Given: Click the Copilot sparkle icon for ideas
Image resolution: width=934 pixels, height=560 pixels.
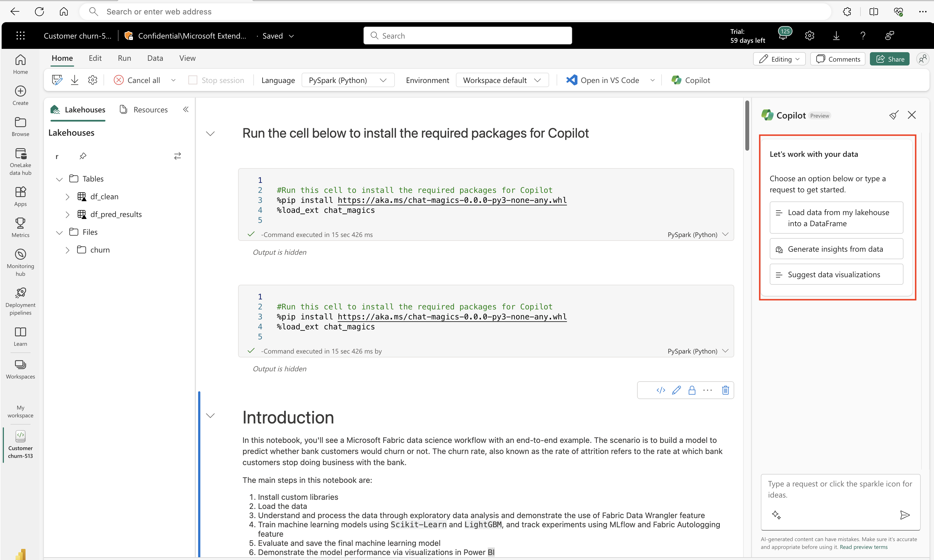Looking at the screenshot, I should coord(776,515).
